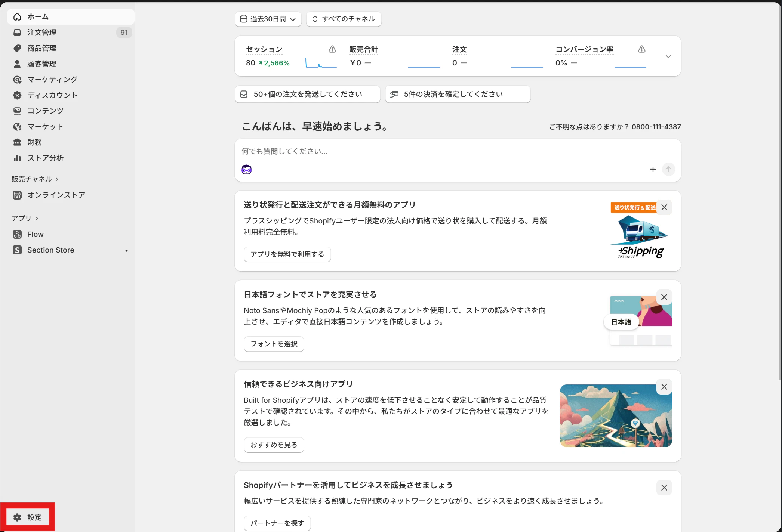Go to マーケティング page
Screen dimensions: 782x532
[x=71, y=80]
